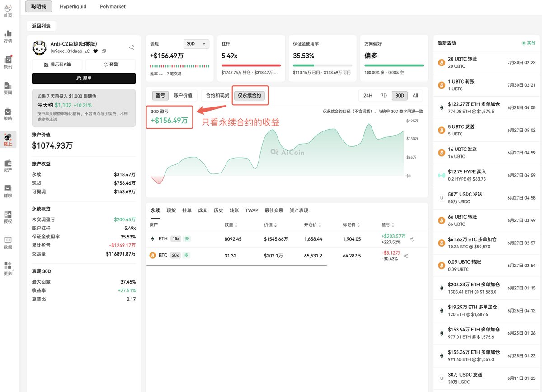The width and height of the screenshot is (542, 392).
Task: Open the 历史 history tab
Action: (218, 210)
